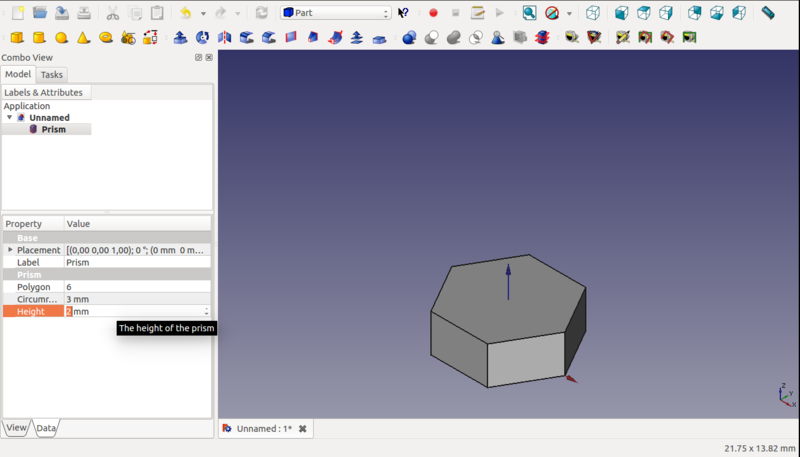Set the axonometric view cube
The height and width of the screenshot is (457, 800).
594,13
